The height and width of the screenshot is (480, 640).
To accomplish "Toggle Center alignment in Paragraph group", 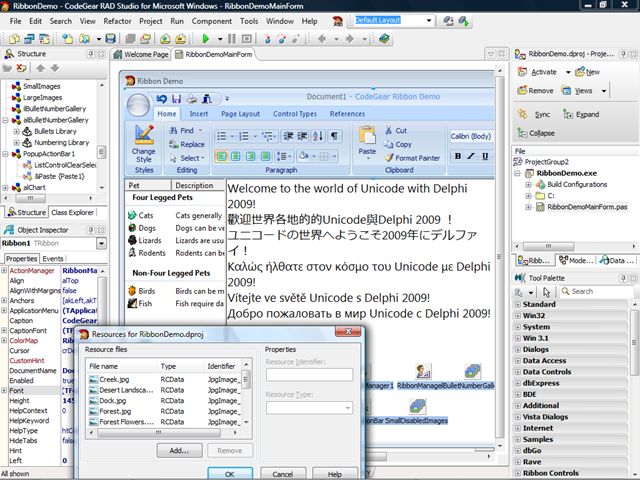I will [x=236, y=156].
